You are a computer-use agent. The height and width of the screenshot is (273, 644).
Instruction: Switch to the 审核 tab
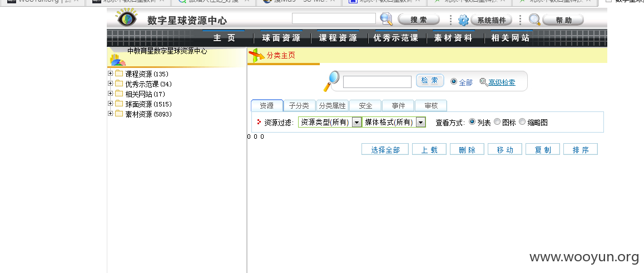click(x=431, y=106)
